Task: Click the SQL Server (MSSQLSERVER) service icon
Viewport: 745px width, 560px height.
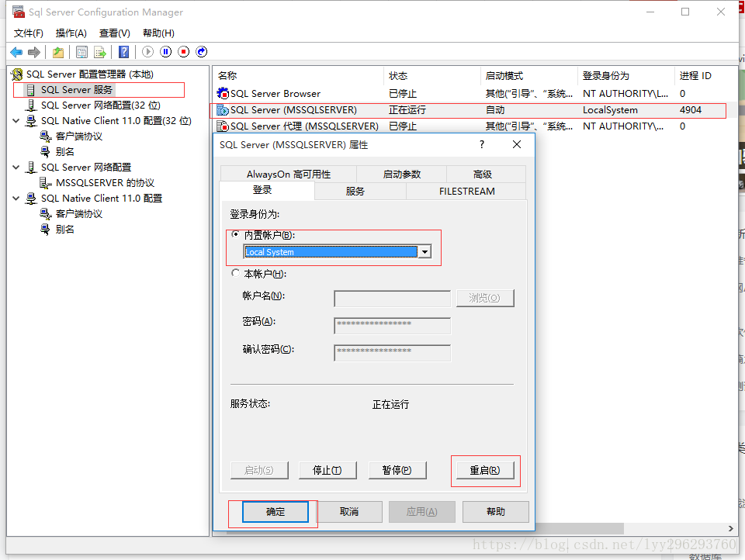Action: [x=223, y=109]
